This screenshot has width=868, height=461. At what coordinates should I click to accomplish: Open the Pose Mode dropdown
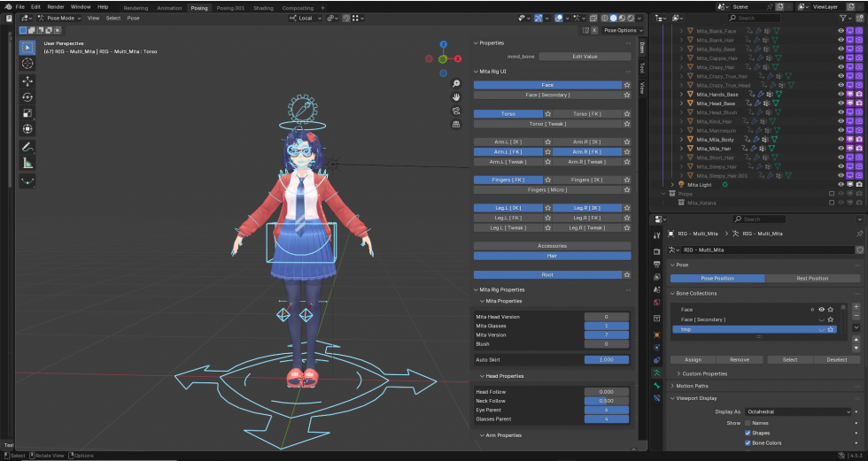pyautogui.click(x=63, y=18)
